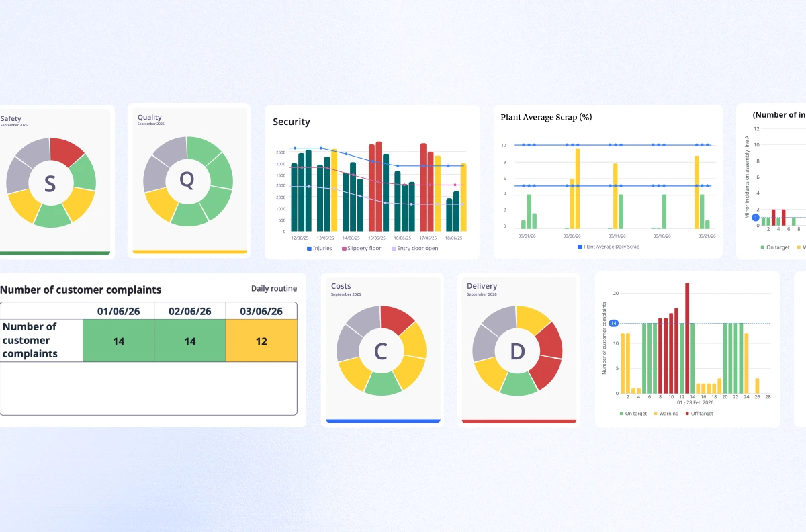Select the 03/06/26 column header
This screenshot has height=532, width=806.
[x=261, y=311]
